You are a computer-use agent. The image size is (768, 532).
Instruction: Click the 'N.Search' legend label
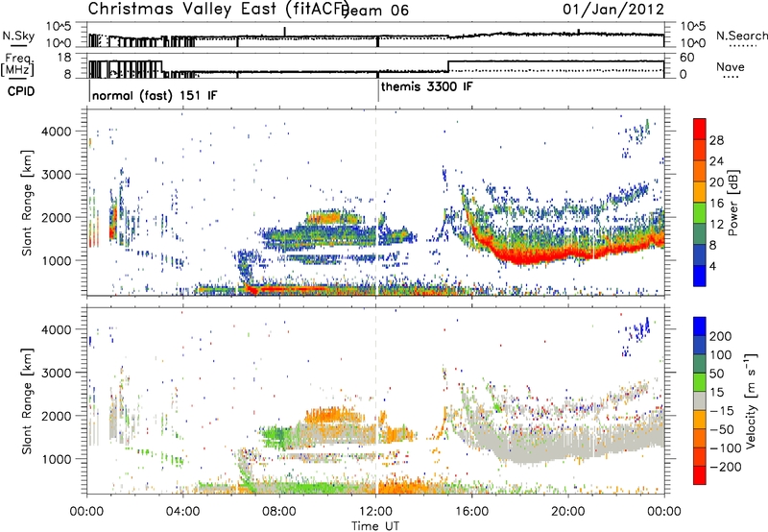pyautogui.click(x=741, y=36)
